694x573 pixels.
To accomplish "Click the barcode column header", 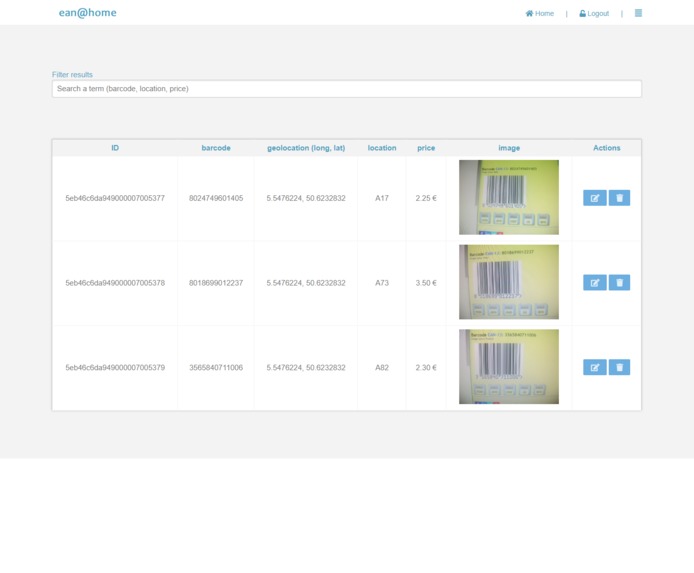I will tap(216, 148).
